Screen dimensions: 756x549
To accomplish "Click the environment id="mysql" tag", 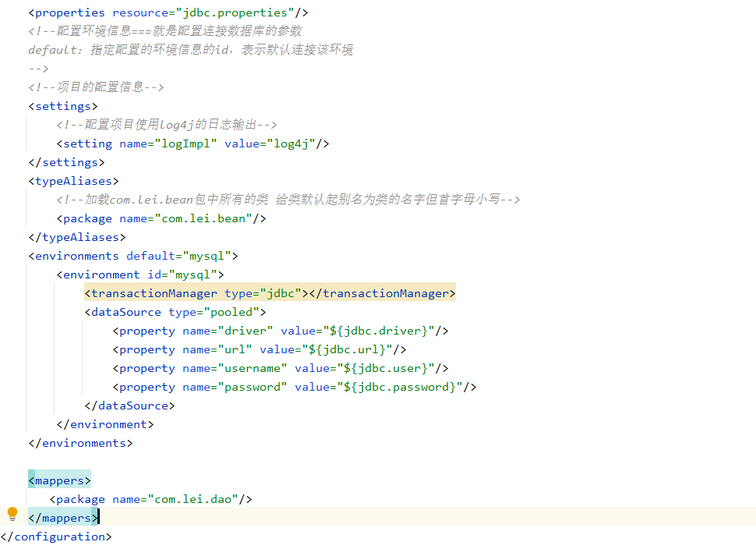I will pos(140,274).
